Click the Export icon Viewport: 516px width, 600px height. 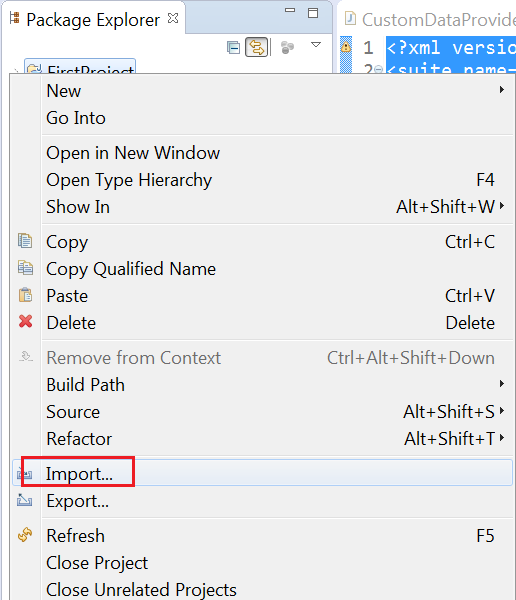point(25,500)
